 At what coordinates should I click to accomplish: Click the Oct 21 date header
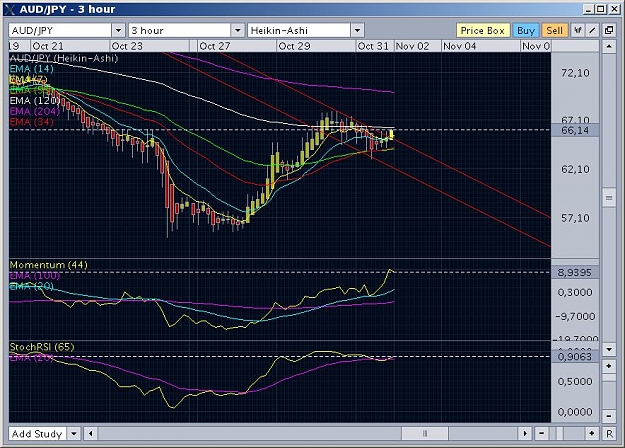(48, 46)
